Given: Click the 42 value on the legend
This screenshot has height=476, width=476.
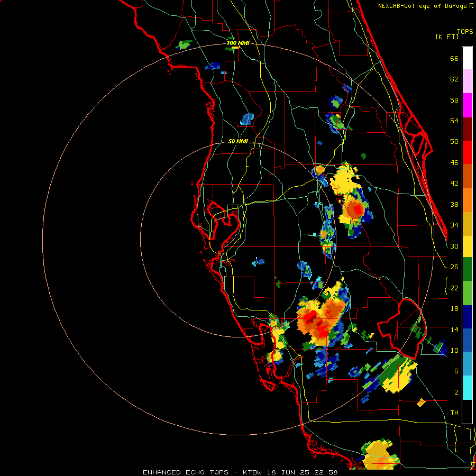Looking at the screenshot, I should (454, 184).
